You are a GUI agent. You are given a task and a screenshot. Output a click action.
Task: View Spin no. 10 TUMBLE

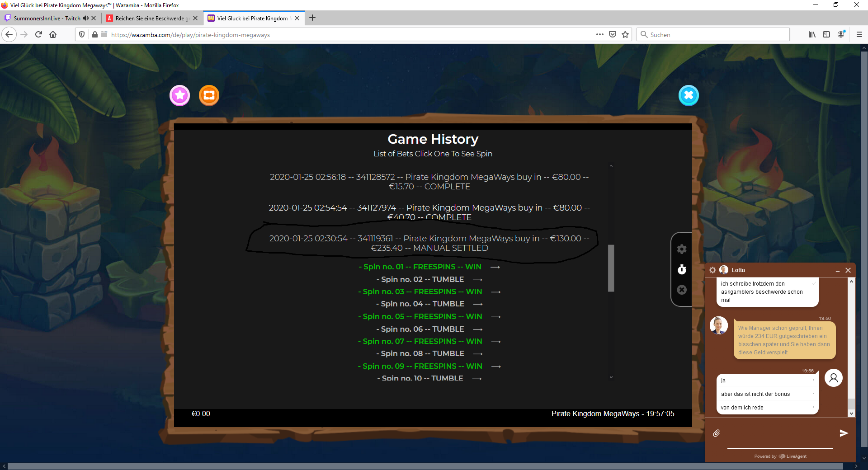tap(429, 378)
